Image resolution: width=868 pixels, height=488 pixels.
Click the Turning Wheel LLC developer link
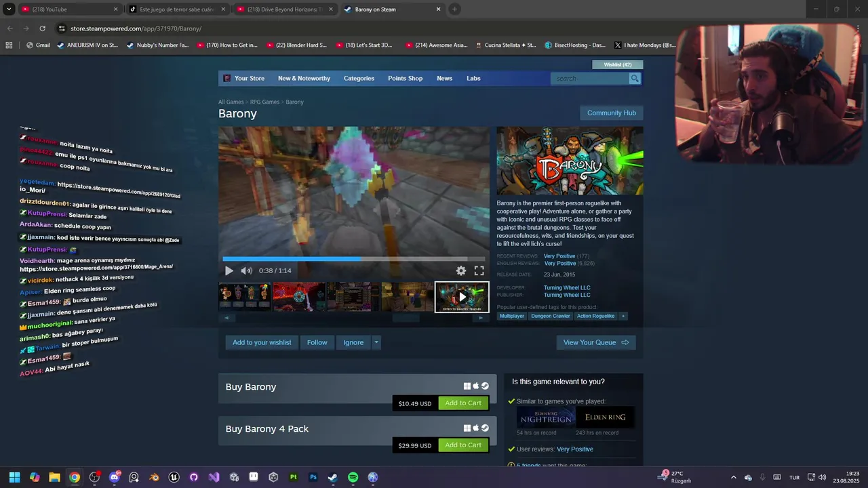(x=567, y=288)
